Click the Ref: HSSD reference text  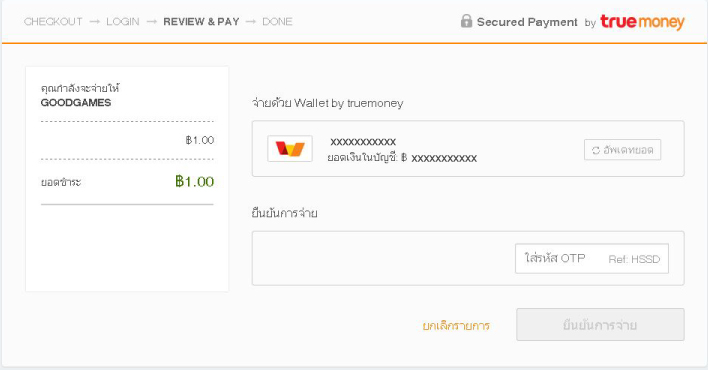click(634, 259)
